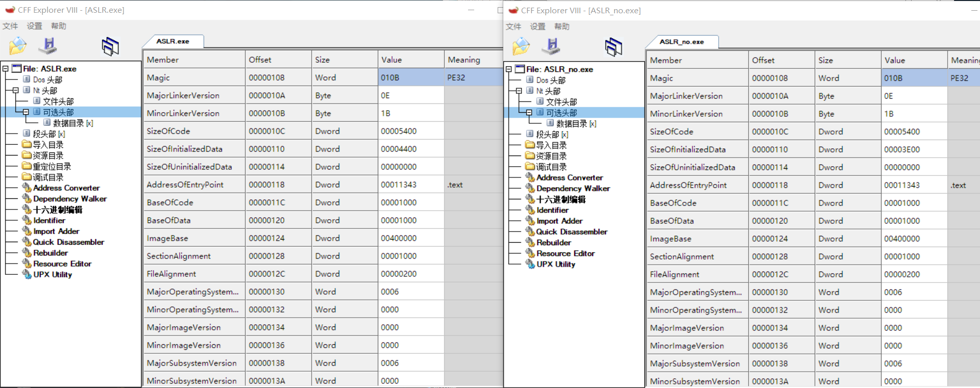
Task: Click the Save disk icon in ASLR_no.exe window
Action: coord(552,46)
